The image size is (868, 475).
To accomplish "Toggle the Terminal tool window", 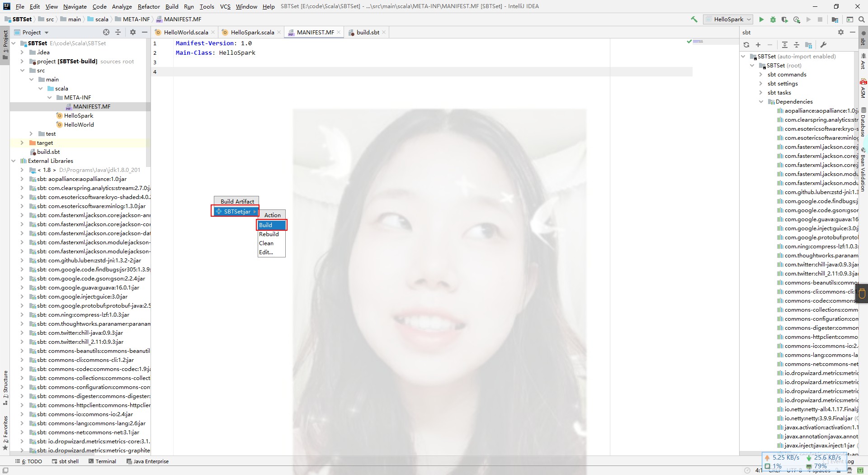I will pyautogui.click(x=103, y=461).
